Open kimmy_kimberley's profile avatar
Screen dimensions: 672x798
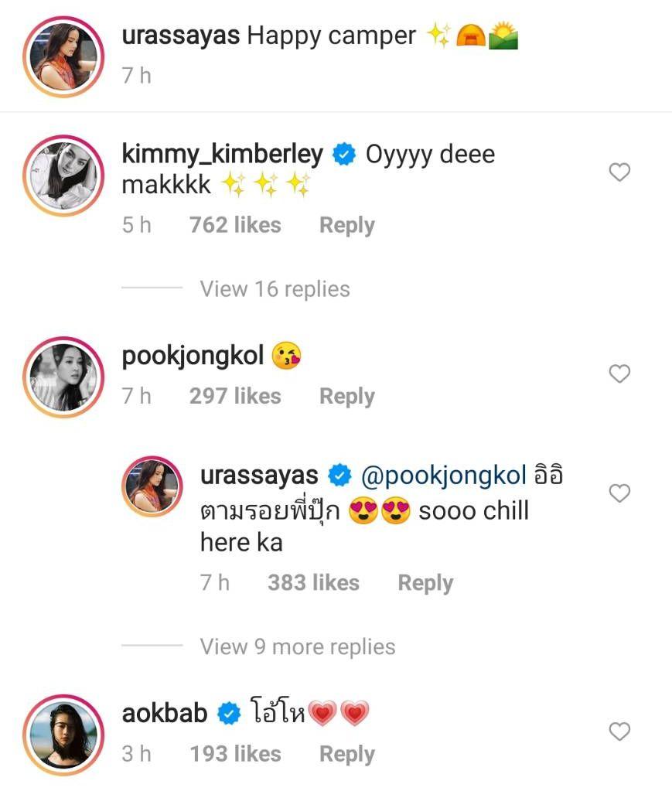(x=63, y=176)
